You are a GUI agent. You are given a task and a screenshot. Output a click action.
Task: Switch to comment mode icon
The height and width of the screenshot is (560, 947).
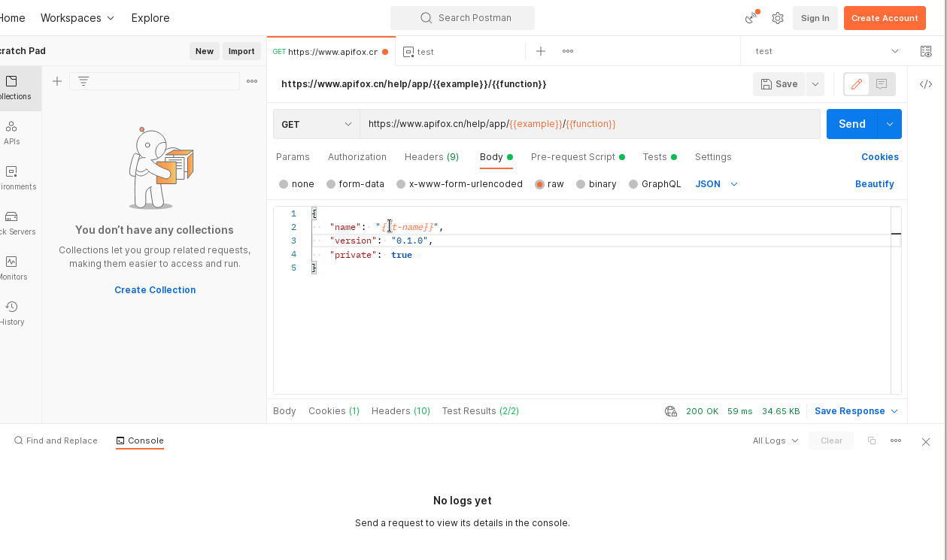pyautogui.click(x=882, y=84)
